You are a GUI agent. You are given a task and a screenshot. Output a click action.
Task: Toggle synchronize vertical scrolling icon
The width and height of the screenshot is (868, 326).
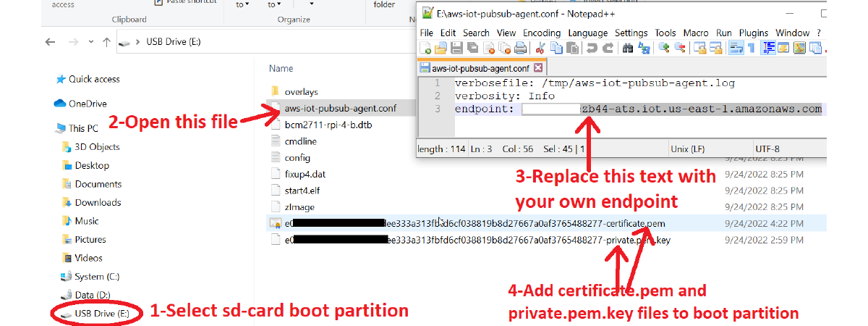700,48
